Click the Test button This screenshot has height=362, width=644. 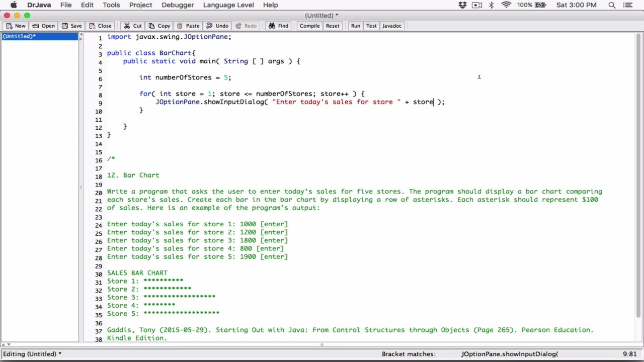coord(371,26)
